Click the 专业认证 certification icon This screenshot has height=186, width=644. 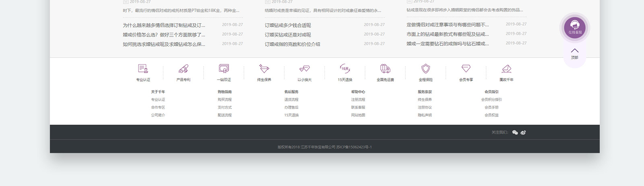coord(143,69)
